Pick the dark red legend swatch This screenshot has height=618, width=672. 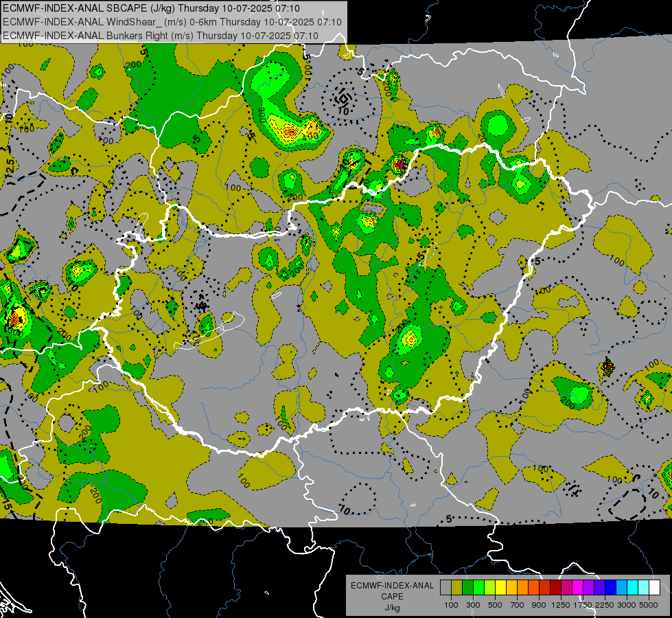coord(556,587)
